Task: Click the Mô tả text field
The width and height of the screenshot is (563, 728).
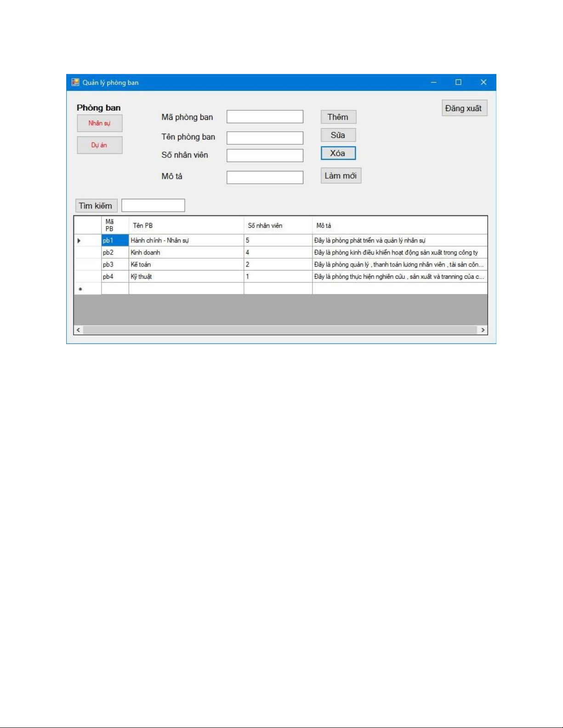Action: tap(265, 177)
